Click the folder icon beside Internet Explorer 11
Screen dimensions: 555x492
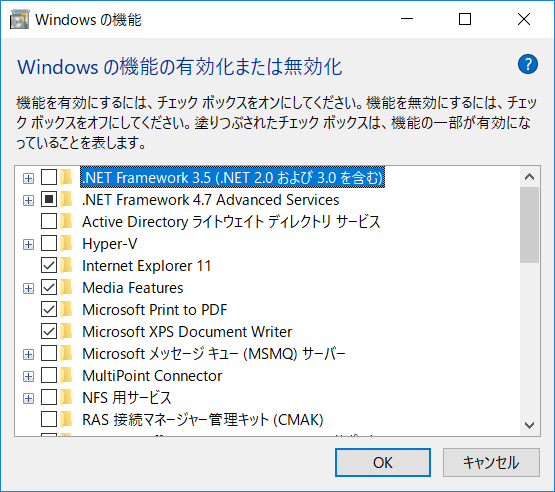point(66,266)
